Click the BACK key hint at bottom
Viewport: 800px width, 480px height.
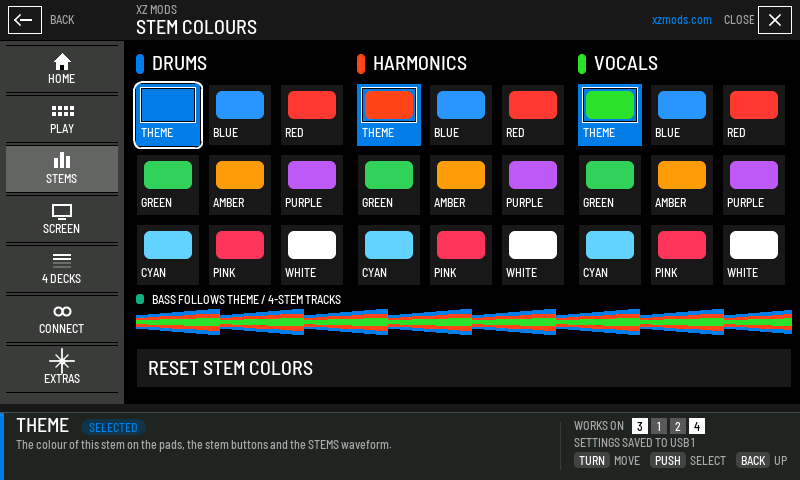(x=753, y=461)
